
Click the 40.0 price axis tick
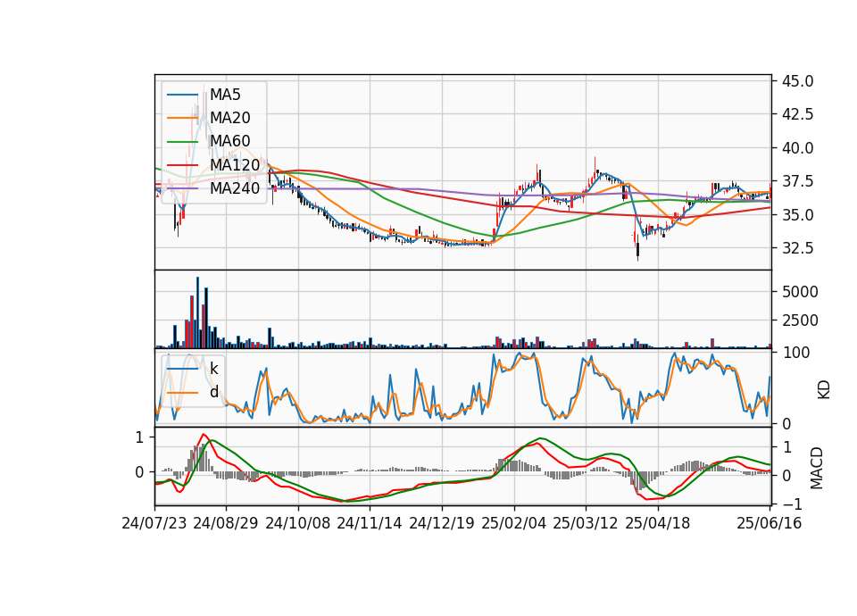[x=798, y=147]
